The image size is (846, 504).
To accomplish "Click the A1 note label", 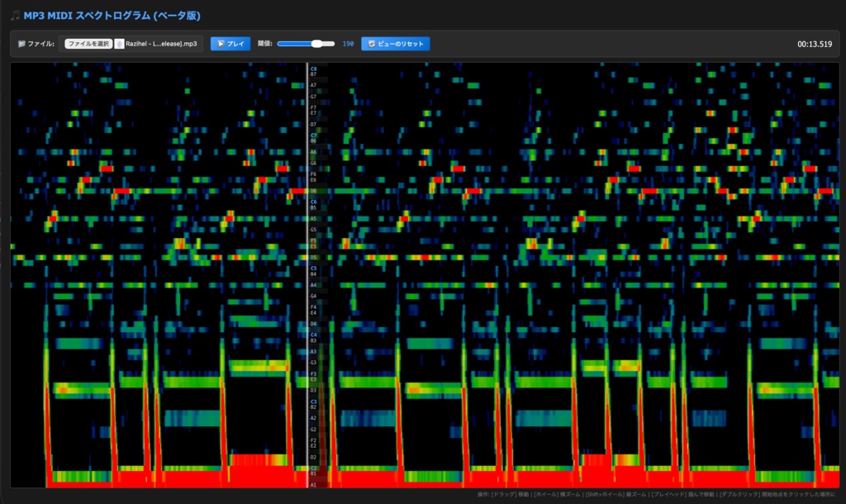I will tap(313, 484).
